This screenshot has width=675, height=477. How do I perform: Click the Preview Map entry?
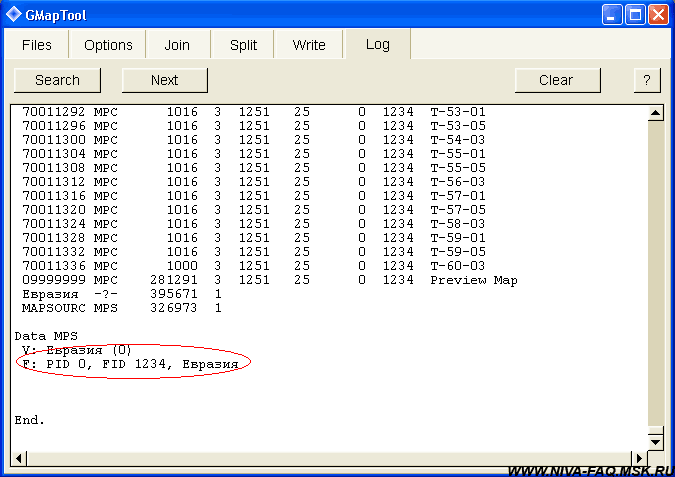(x=474, y=280)
